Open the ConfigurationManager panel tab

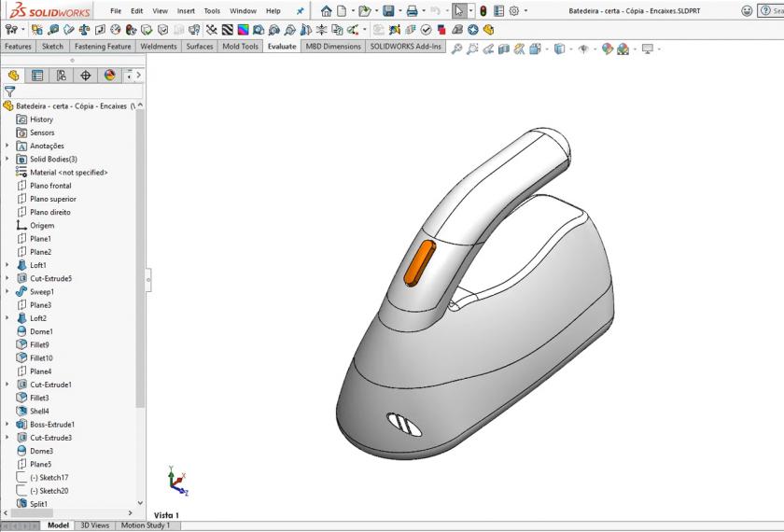coord(62,76)
